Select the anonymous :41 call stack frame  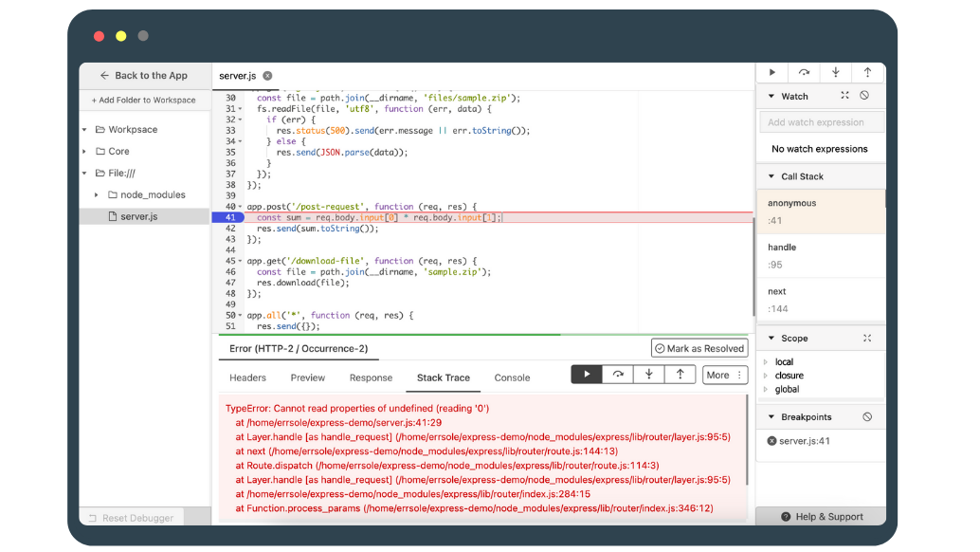coord(821,212)
